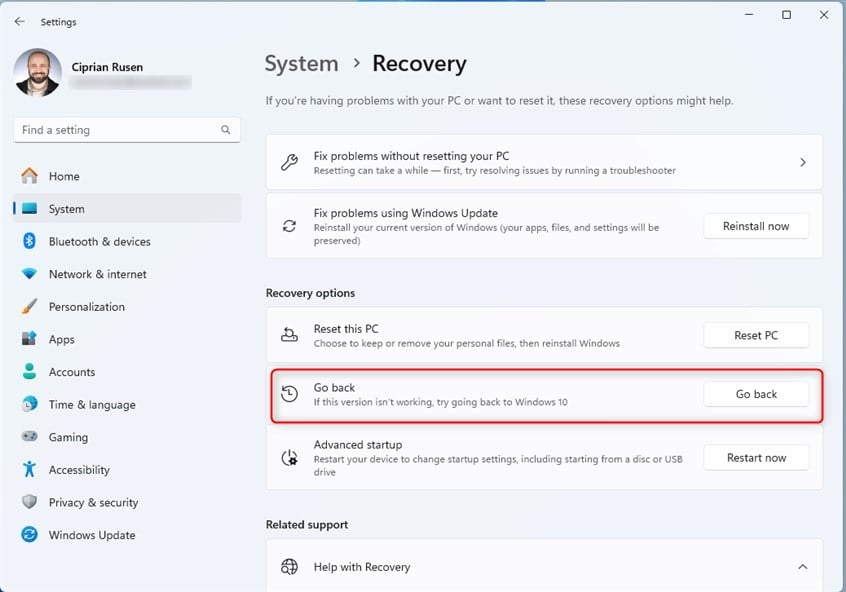The width and height of the screenshot is (846, 592).
Task: Click the Help with Recovery globe icon
Action: click(x=290, y=567)
